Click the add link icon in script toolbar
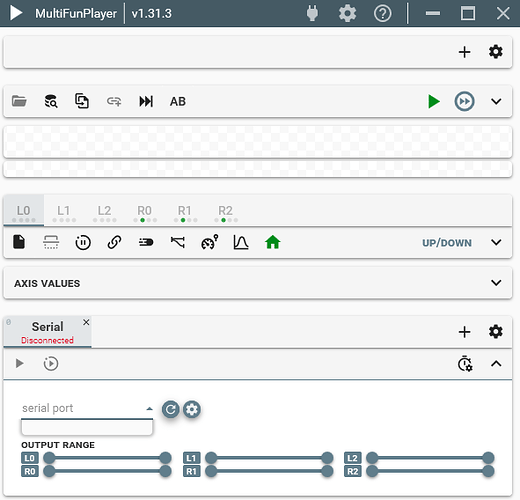 (x=114, y=101)
